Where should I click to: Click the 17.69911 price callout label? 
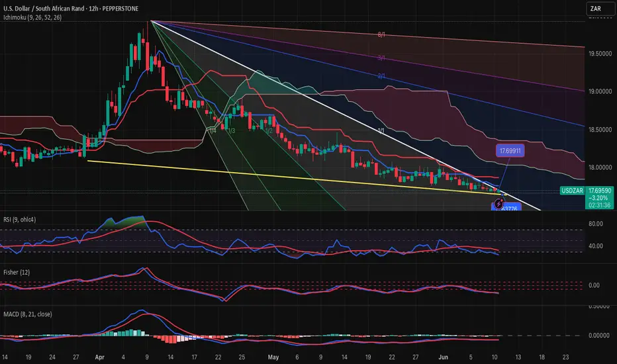tap(510, 151)
